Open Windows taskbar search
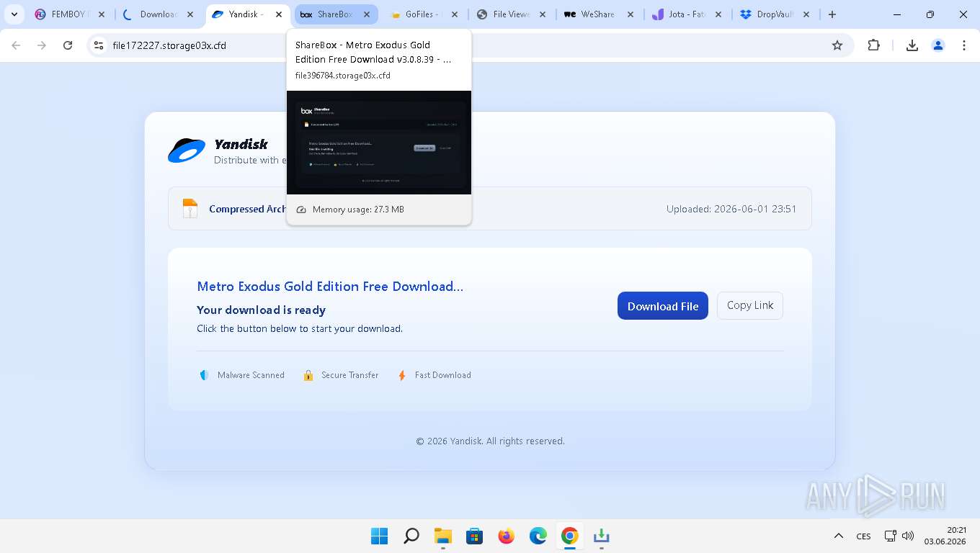The height and width of the screenshot is (553, 980). pos(411,536)
